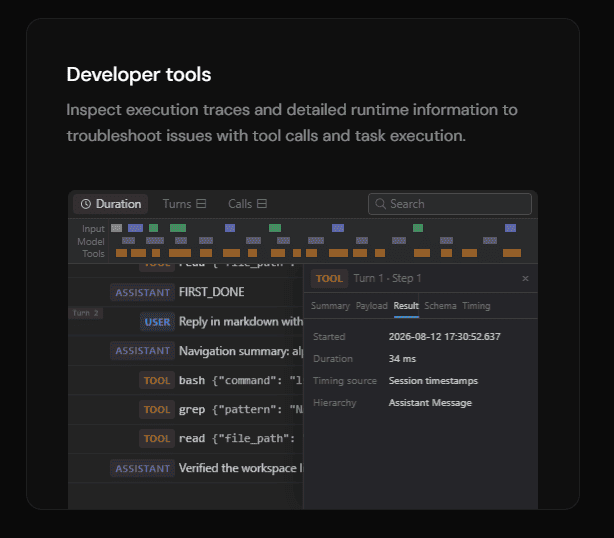Click the Developer tools heading

coord(139,74)
